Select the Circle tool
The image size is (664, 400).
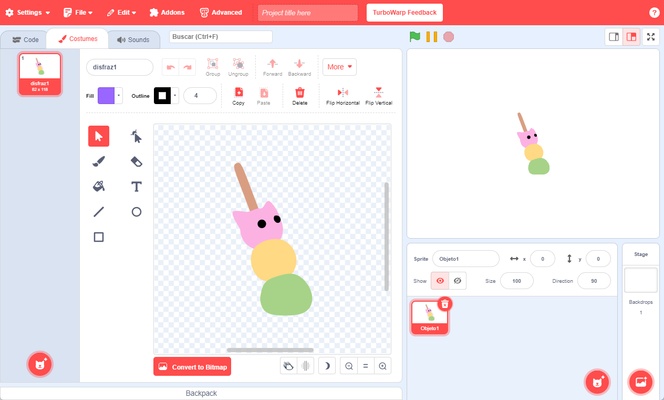(136, 212)
